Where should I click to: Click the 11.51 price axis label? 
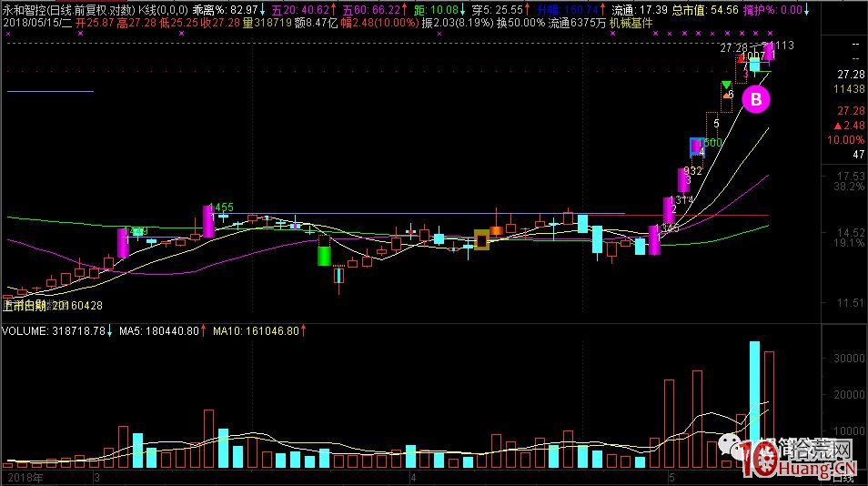pyautogui.click(x=851, y=303)
